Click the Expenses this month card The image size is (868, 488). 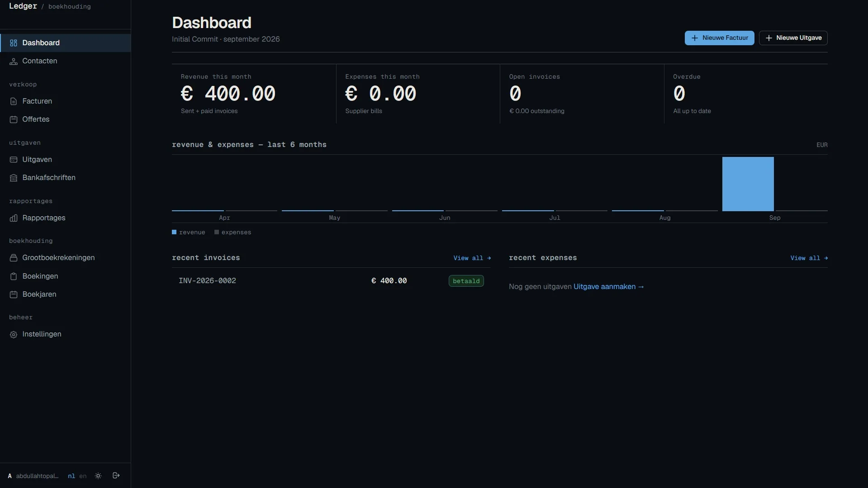point(418,94)
